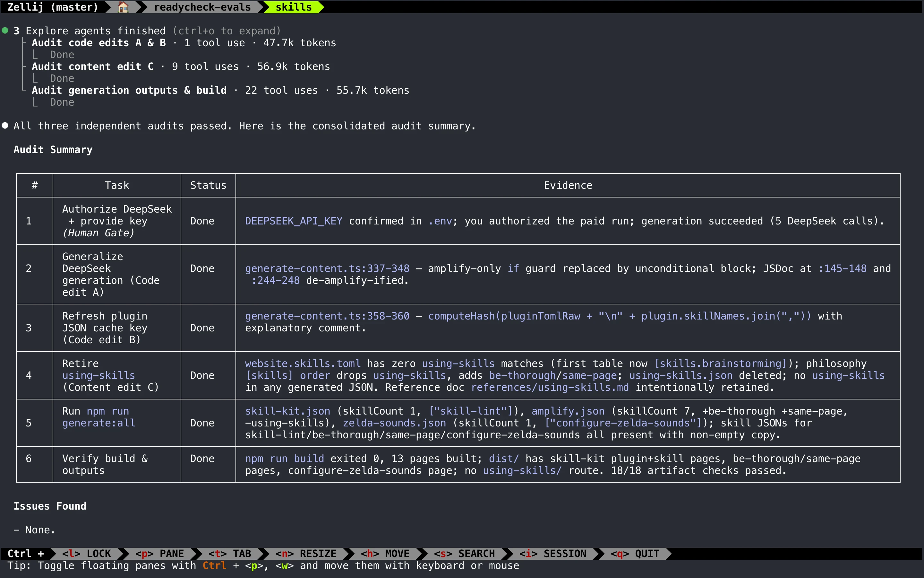Click ["configure-zelda-sounds"] in row 5
924x578 pixels.
click(x=623, y=423)
